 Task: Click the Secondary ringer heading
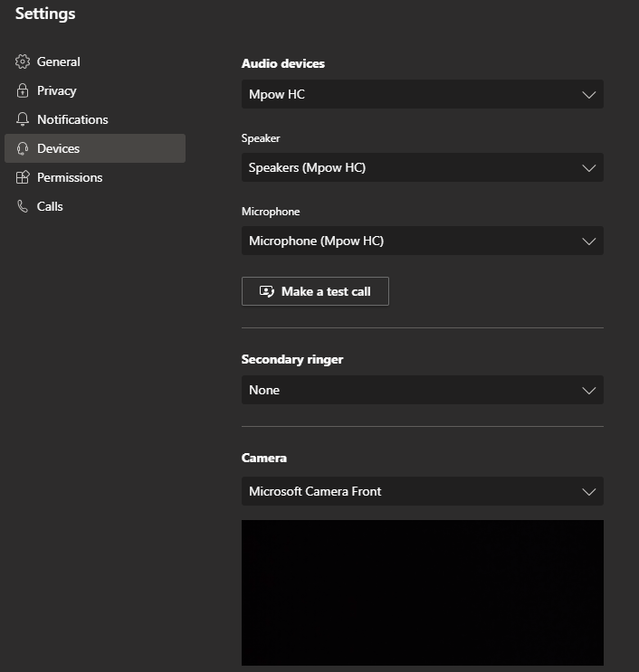(x=292, y=359)
